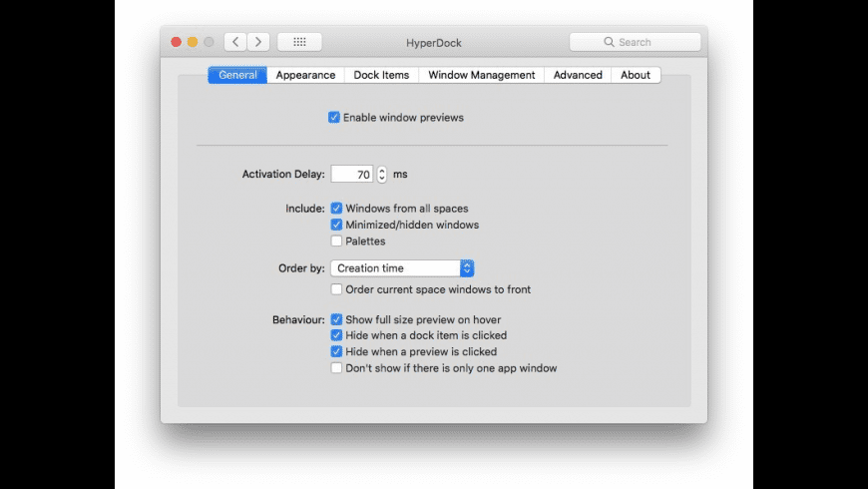This screenshot has height=489, width=868.
Task: Enable Order current space windows to front
Action: [336, 289]
